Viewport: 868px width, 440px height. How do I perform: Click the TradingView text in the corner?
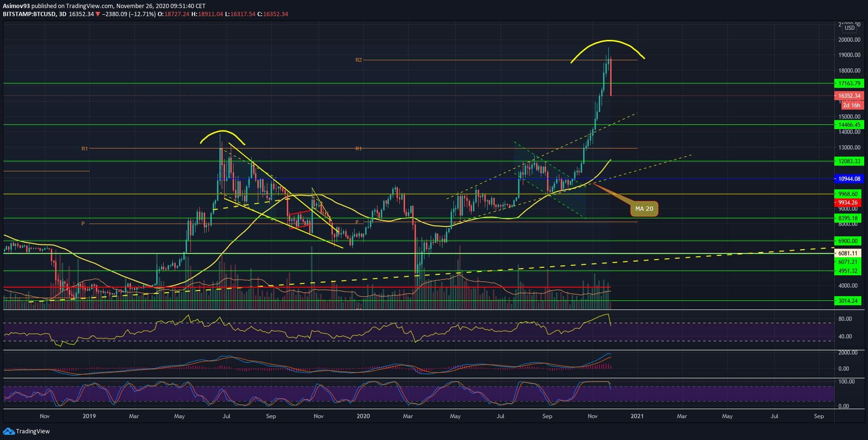click(x=33, y=431)
